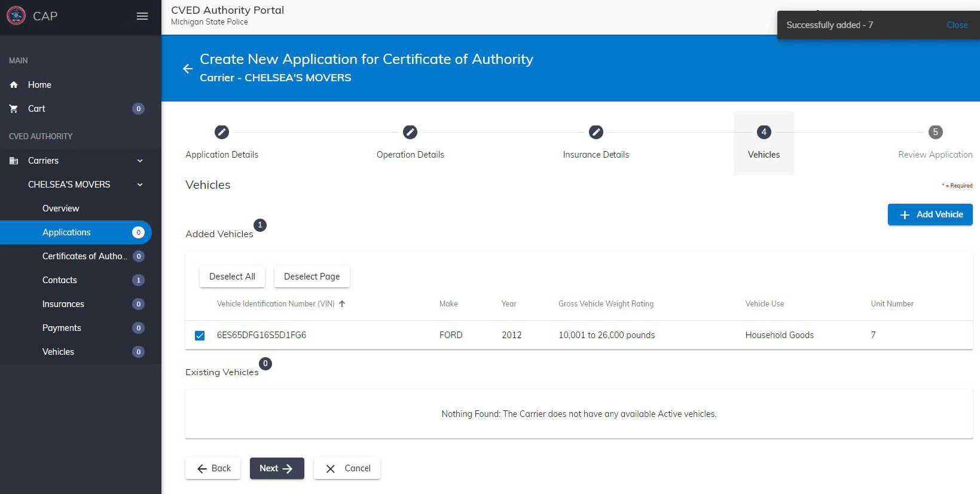Uncheck the vehicle 6ES65DFG16S5D1FG6 checkbox

tap(200, 336)
